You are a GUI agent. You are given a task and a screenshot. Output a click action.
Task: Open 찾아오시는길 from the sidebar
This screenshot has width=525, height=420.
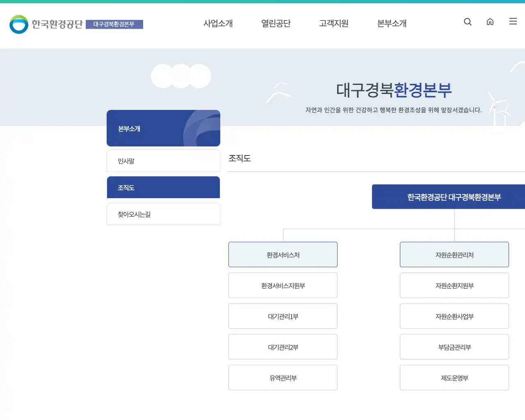(163, 214)
